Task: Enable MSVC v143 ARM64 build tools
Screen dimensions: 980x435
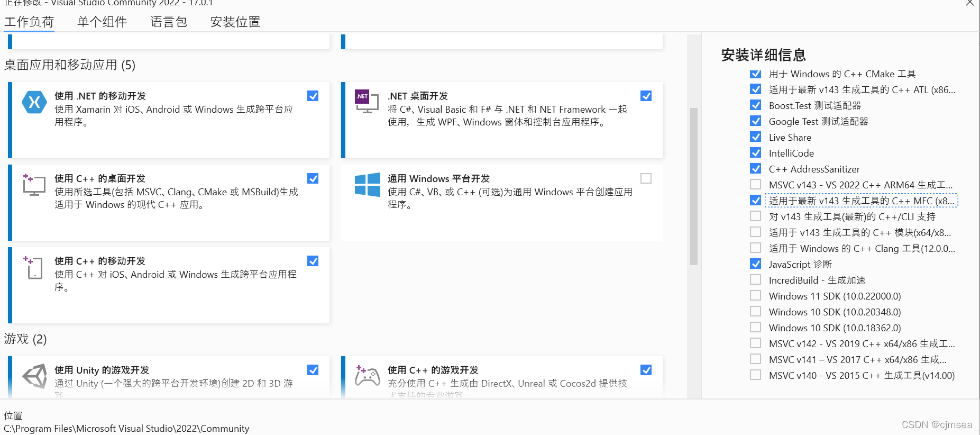Action: point(756,184)
